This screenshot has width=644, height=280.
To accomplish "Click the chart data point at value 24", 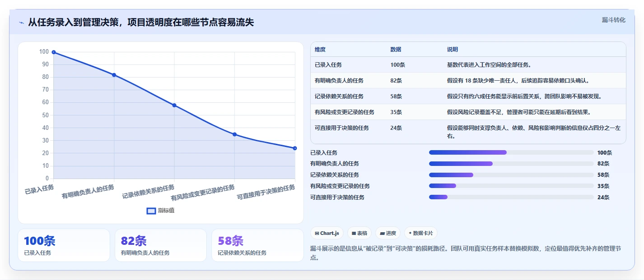I will tap(295, 148).
